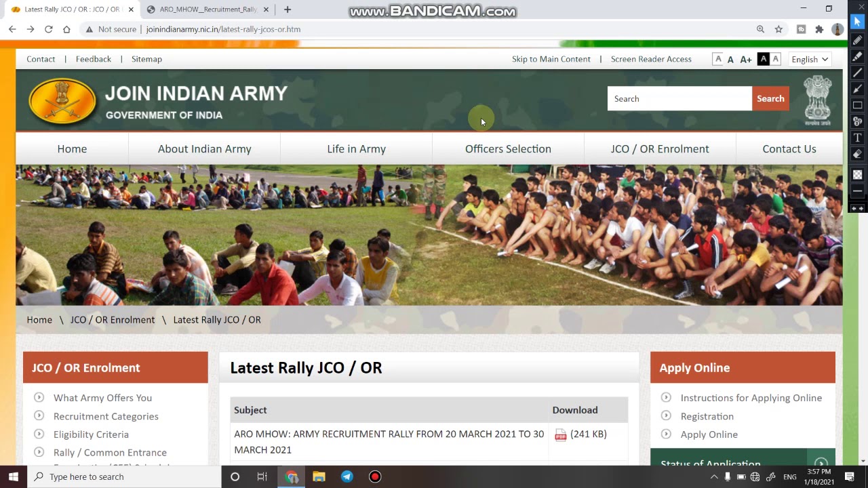
Task: Open a new browser tab
Action: coord(288,9)
